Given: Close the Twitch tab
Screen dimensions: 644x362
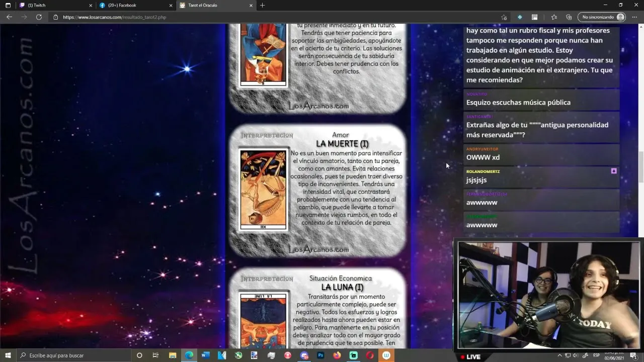Looking at the screenshot, I should pos(91,5).
